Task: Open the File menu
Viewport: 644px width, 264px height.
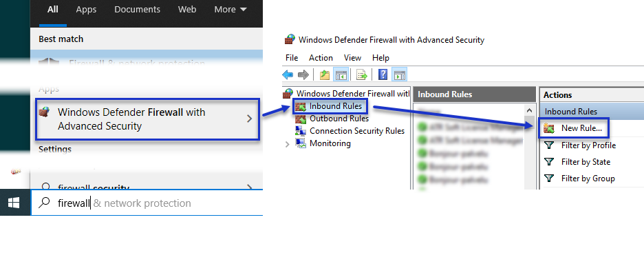Action: [292, 58]
